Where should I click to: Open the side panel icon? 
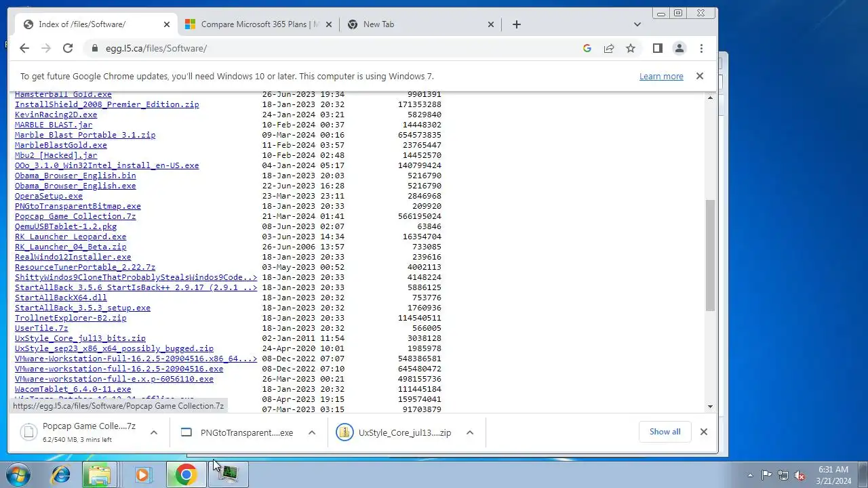pyautogui.click(x=657, y=48)
